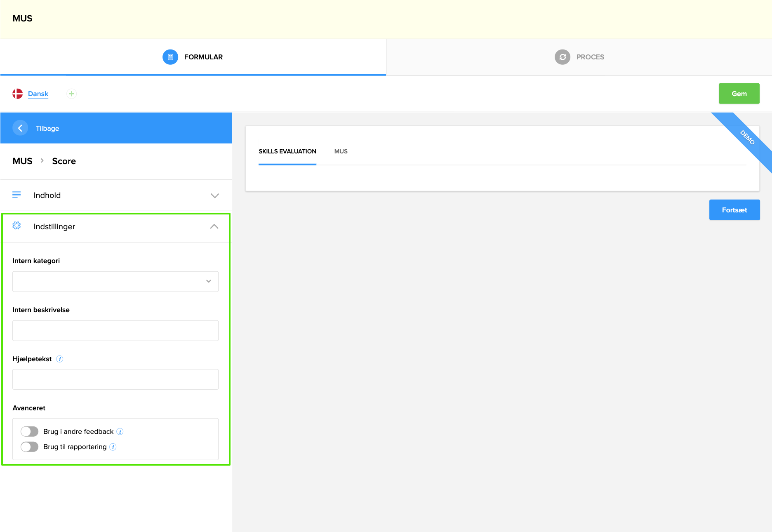Click the back arrow circle icon
This screenshot has width=772, height=532.
tap(20, 128)
